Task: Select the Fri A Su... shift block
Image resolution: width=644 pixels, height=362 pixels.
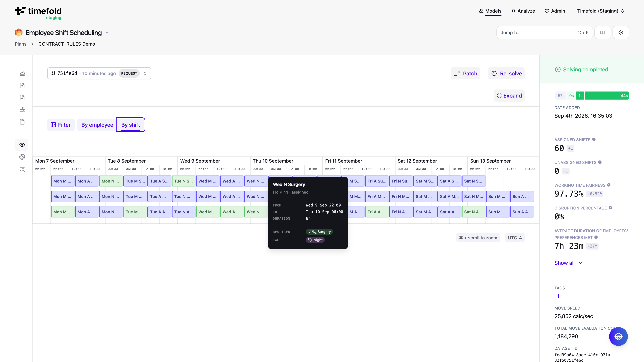Action: pos(377,181)
